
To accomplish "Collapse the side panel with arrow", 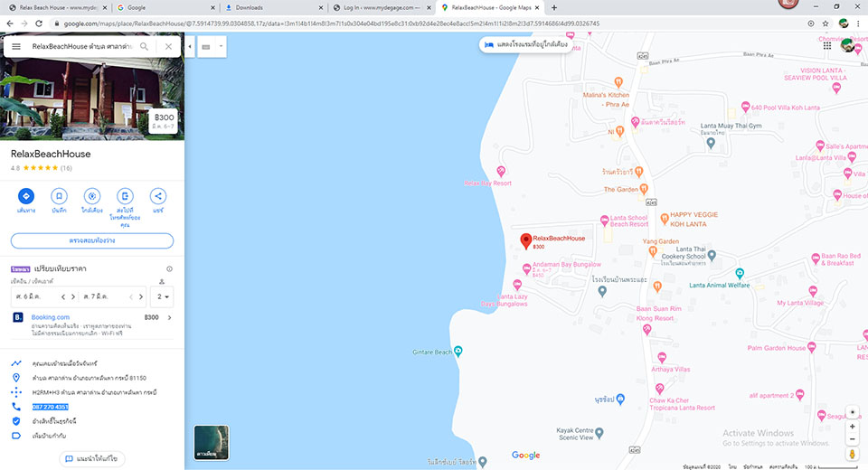I will pos(190,46).
